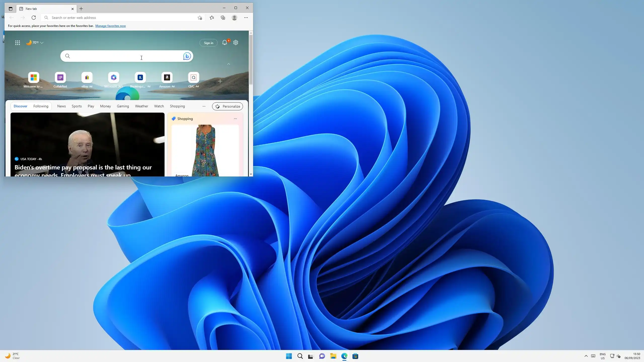The height and width of the screenshot is (362, 644).
Task: Click the Favorites star-list icon
Action: pyautogui.click(x=212, y=18)
